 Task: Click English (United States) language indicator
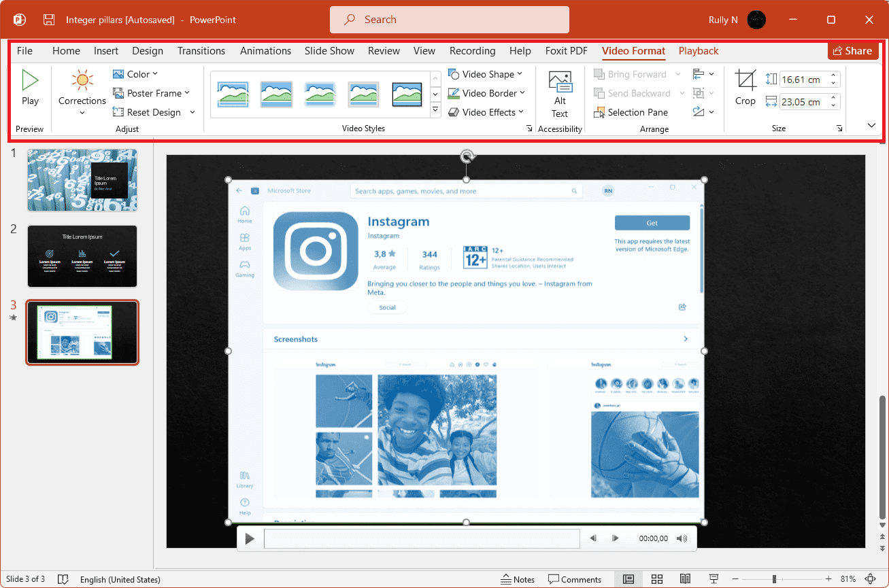[120, 580]
